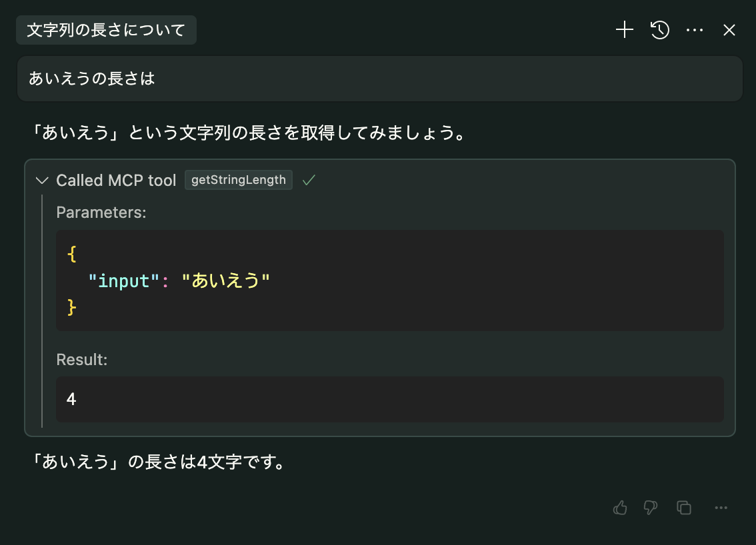756x545 pixels.
Task: Copy the response with the copy icon
Action: click(x=684, y=508)
